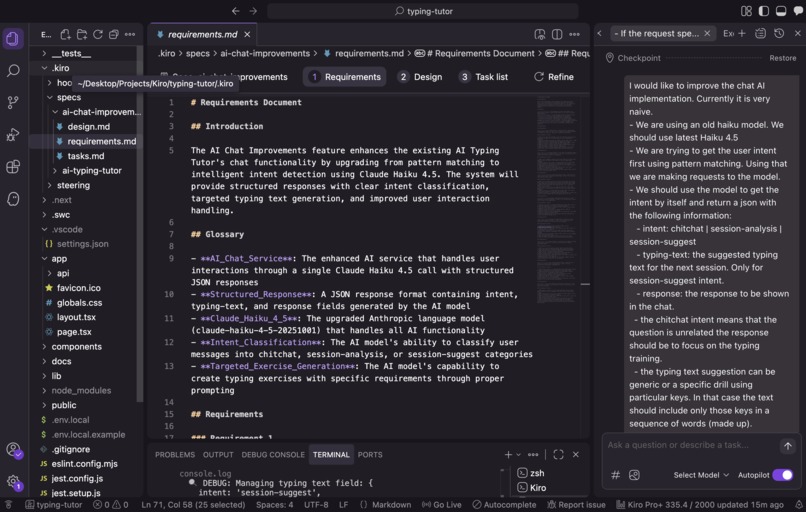Collapse the app folder
Image resolution: width=806 pixels, height=512 pixels.
coord(45,259)
